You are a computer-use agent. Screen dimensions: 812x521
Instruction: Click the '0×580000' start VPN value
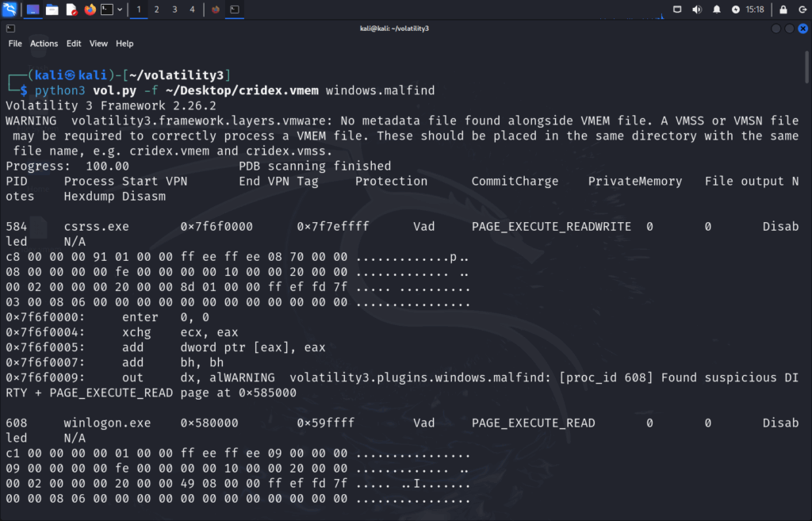(209, 423)
